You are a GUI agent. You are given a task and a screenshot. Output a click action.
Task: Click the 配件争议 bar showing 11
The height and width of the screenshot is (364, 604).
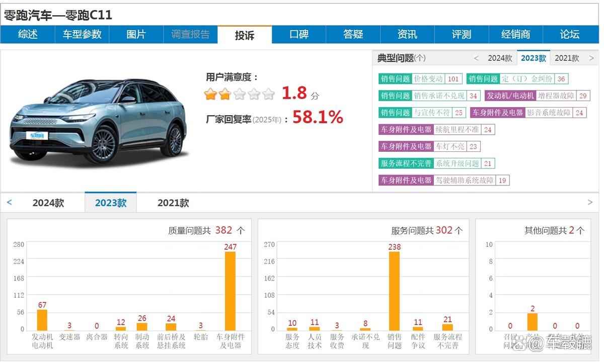[418, 329]
